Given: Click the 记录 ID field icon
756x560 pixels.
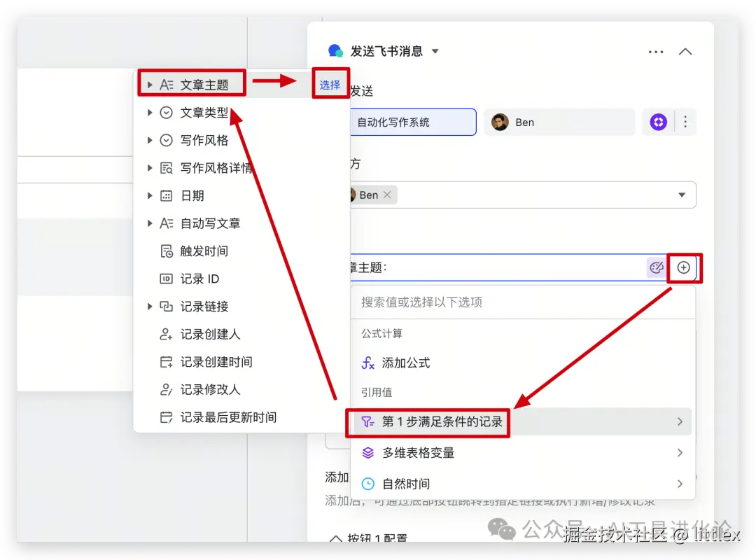Looking at the screenshot, I should (x=167, y=279).
